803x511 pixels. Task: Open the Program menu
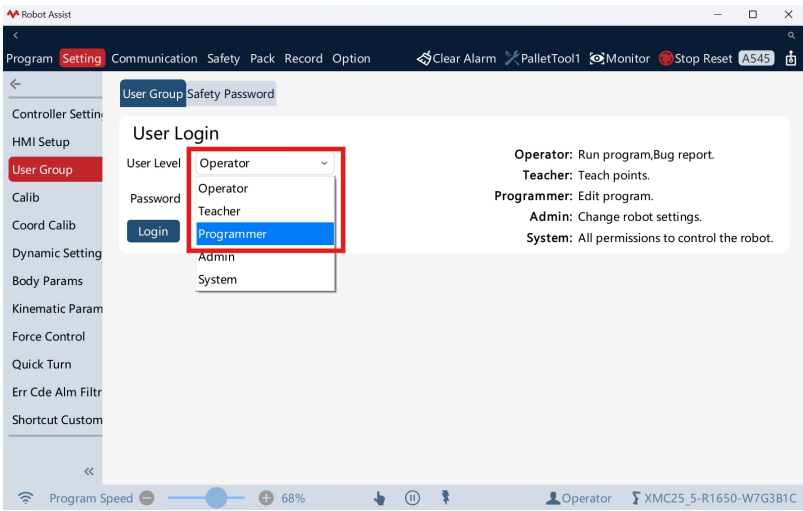pyautogui.click(x=29, y=58)
